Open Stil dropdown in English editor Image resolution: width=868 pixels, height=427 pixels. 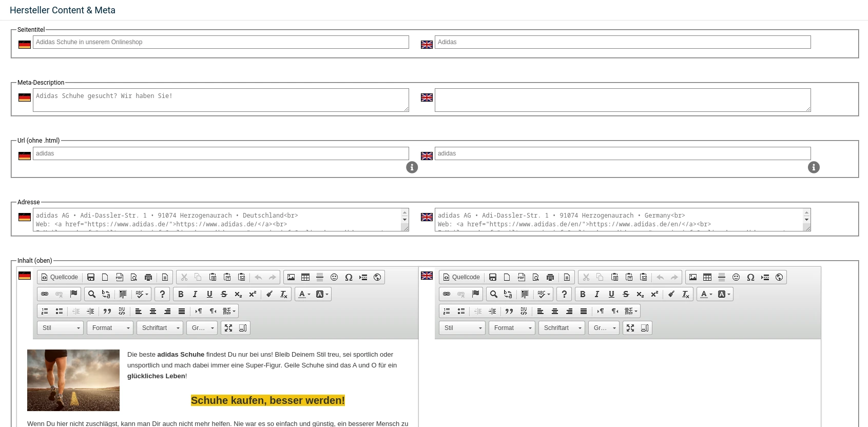462,328
